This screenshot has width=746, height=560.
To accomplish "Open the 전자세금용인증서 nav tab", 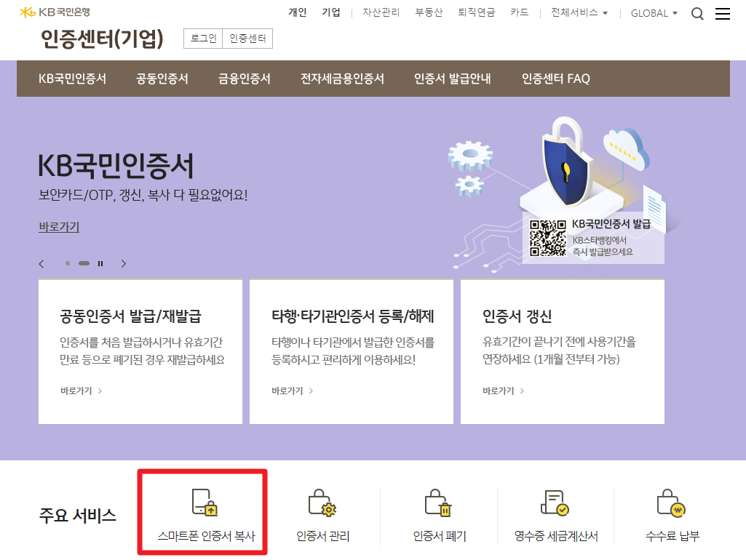I will [342, 79].
